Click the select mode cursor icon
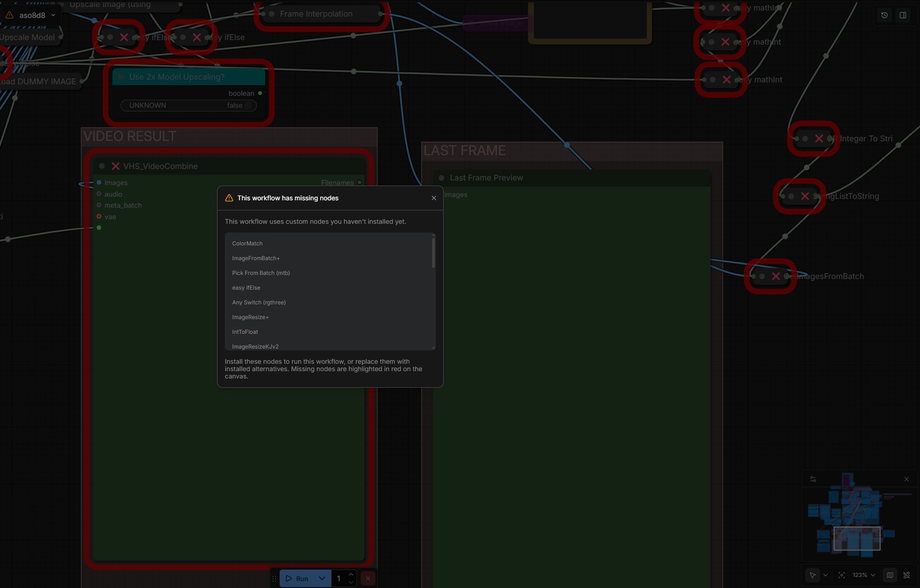The image size is (920, 588). [x=813, y=575]
